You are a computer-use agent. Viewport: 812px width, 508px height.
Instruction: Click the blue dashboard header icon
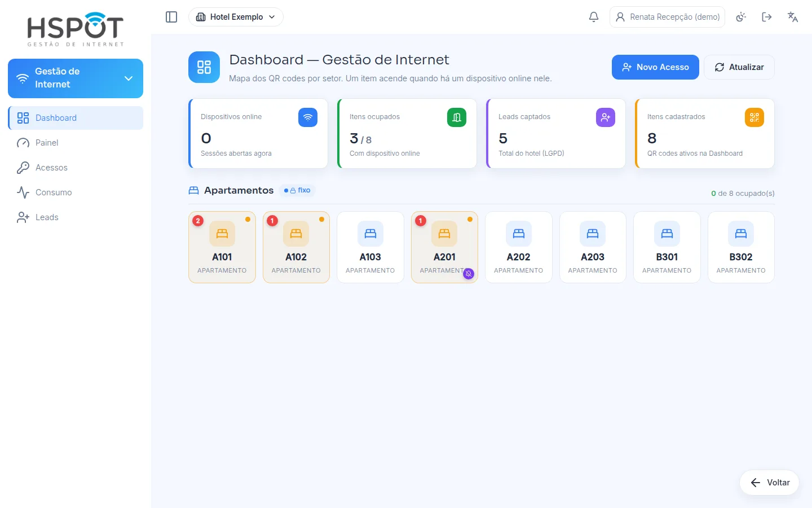(204, 67)
